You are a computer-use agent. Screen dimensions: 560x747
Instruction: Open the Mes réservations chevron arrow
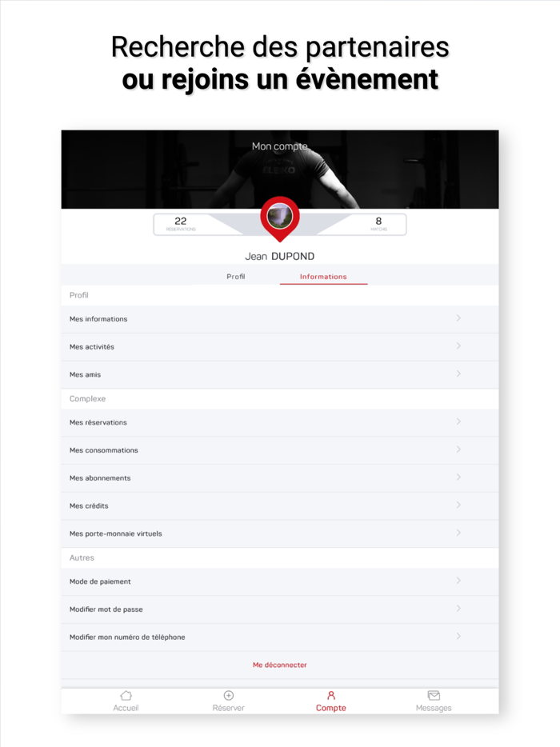pos(458,421)
